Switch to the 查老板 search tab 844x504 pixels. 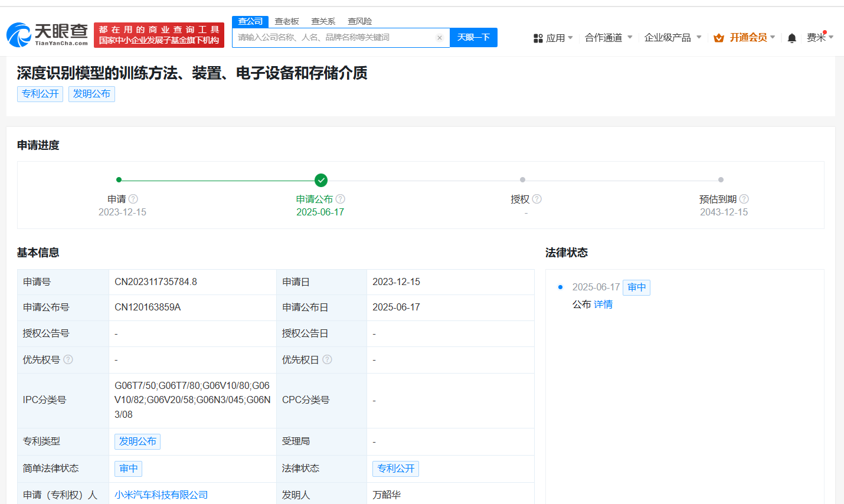[x=287, y=21]
